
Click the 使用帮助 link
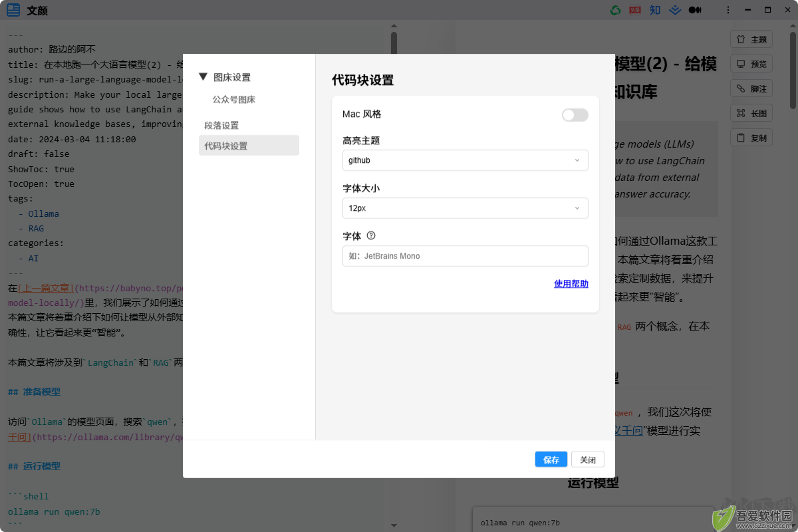tap(571, 284)
